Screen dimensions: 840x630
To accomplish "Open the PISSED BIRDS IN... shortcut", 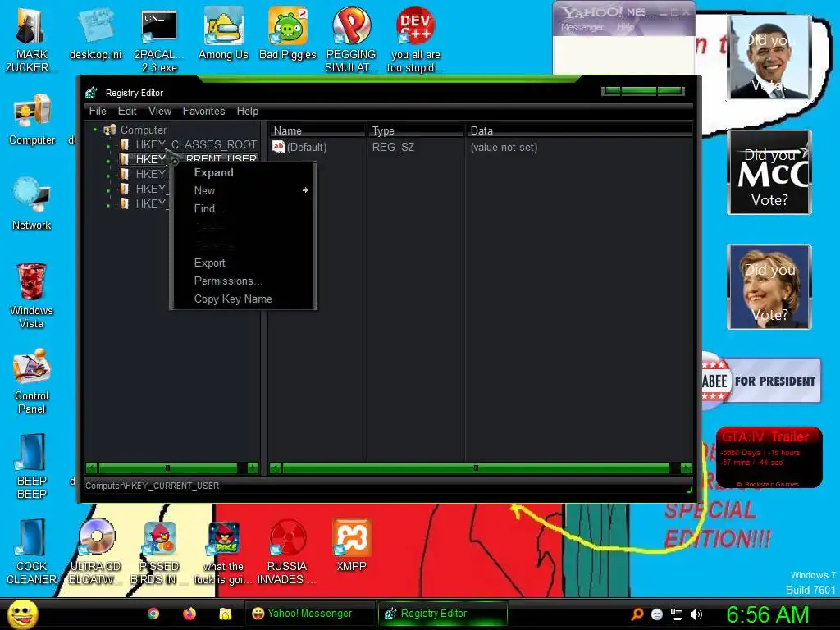I will coord(159,552).
